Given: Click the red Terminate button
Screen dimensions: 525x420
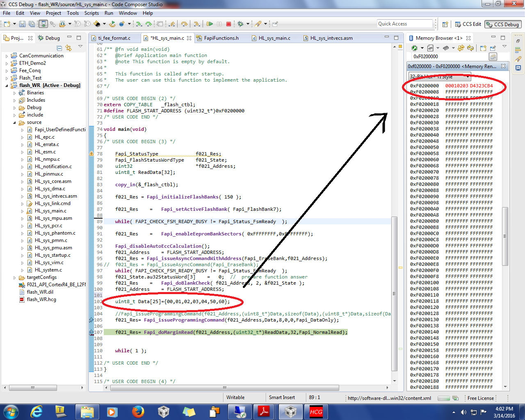Looking at the screenshot, I should [x=229, y=24].
